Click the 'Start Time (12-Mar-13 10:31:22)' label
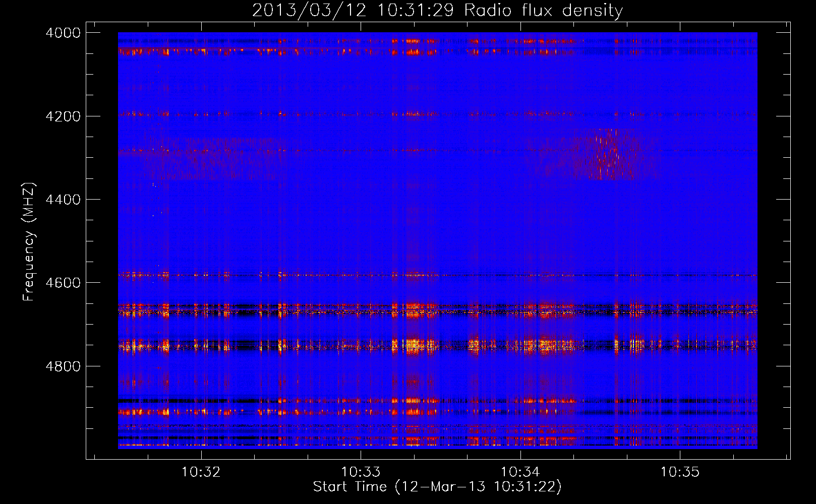The height and width of the screenshot is (504, 816). tap(437, 487)
